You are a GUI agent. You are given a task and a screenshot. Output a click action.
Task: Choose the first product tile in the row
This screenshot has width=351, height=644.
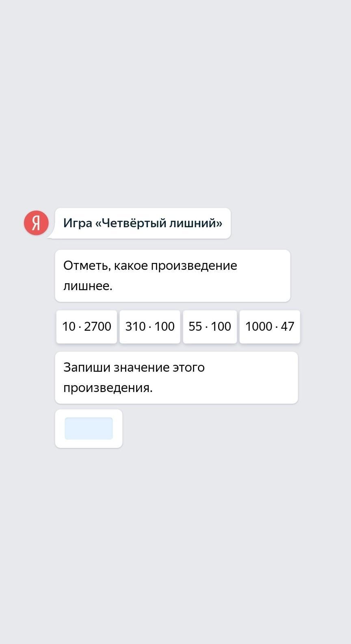pyautogui.click(x=87, y=327)
